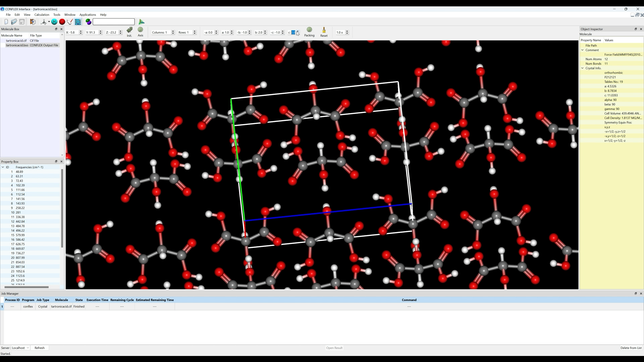The image size is (644, 362).
Task: Run the calculation with the green arrow icon
Action: (x=141, y=22)
